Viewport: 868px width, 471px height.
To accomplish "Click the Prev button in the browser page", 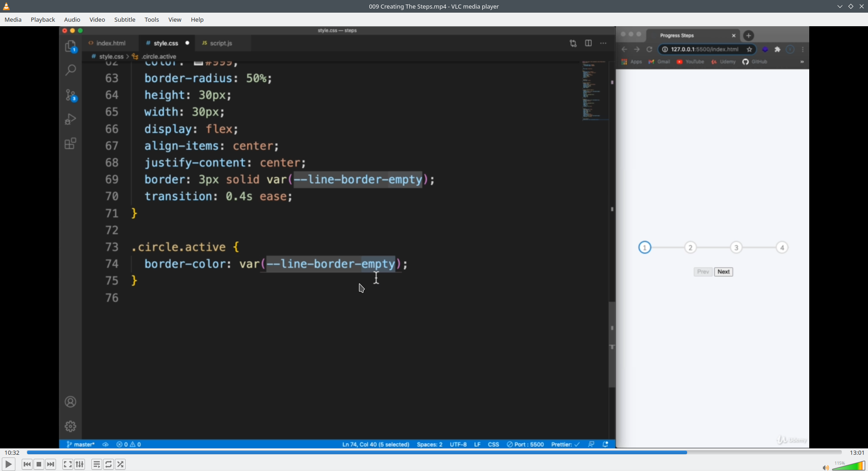I will pyautogui.click(x=703, y=272).
